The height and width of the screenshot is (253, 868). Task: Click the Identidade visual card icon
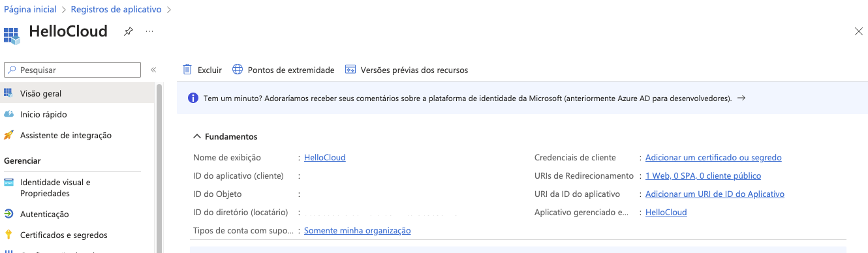pyautogui.click(x=8, y=182)
